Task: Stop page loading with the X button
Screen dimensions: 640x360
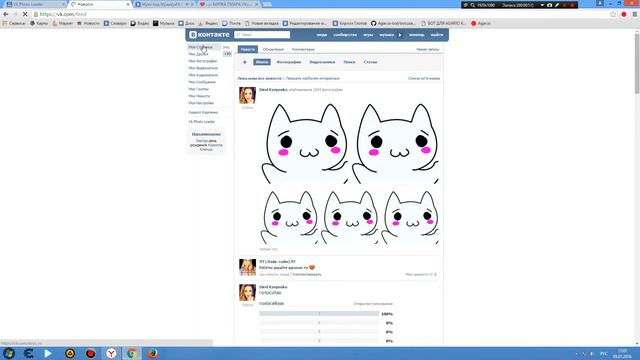Action: pyautogui.click(x=25, y=14)
